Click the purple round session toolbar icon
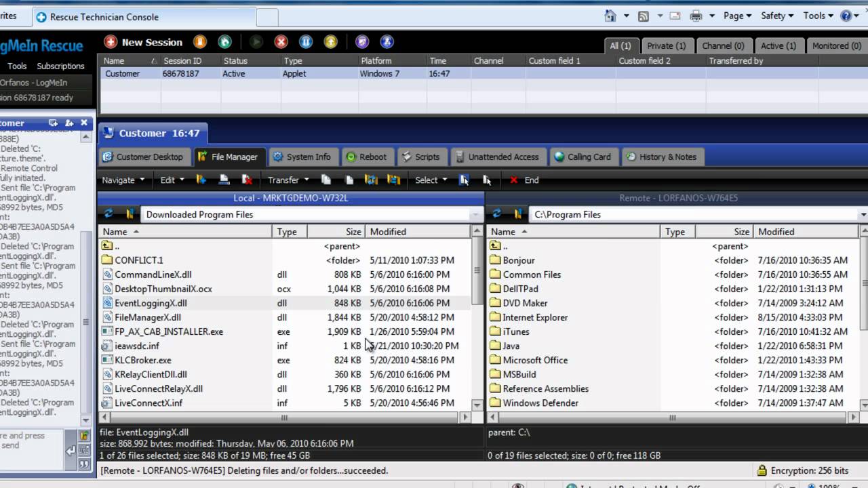Viewport: 868px width, 488px height. pos(362,42)
